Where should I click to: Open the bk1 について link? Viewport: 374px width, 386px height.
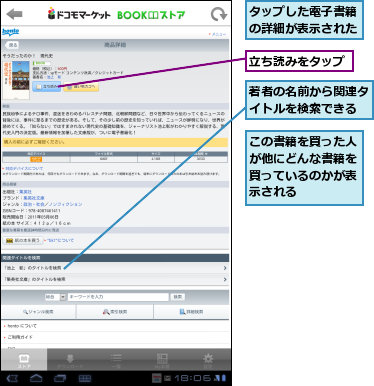(60, 240)
